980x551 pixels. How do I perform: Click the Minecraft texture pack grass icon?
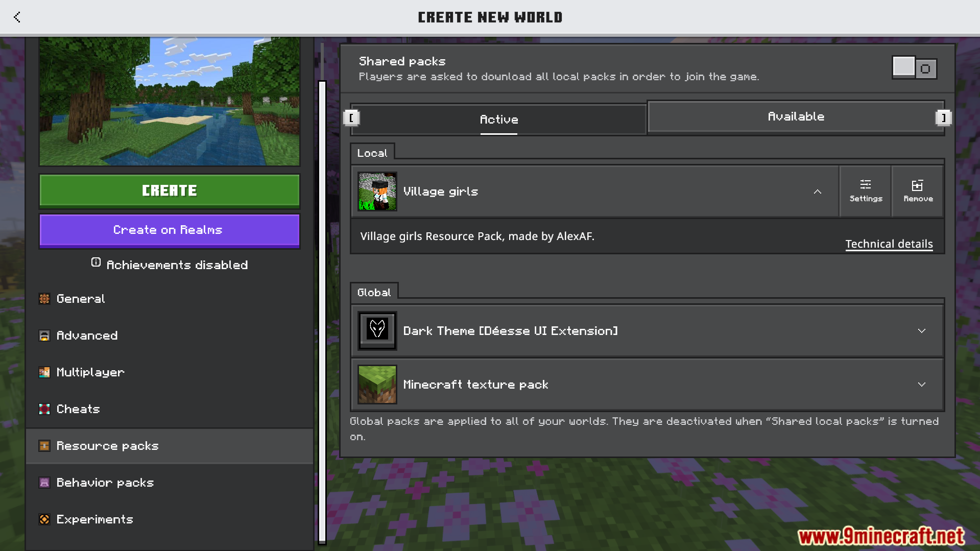pyautogui.click(x=377, y=385)
